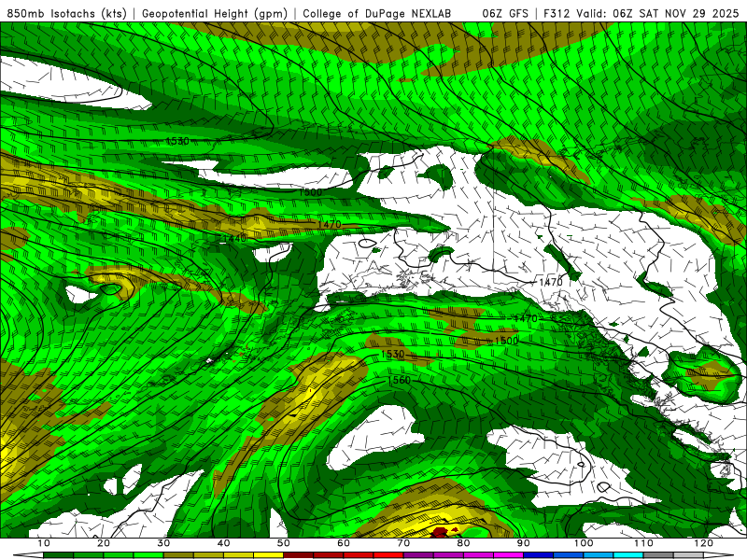Click the dark blue swatch right of 90
This screenshot has width=747, height=560.
tap(538, 555)
